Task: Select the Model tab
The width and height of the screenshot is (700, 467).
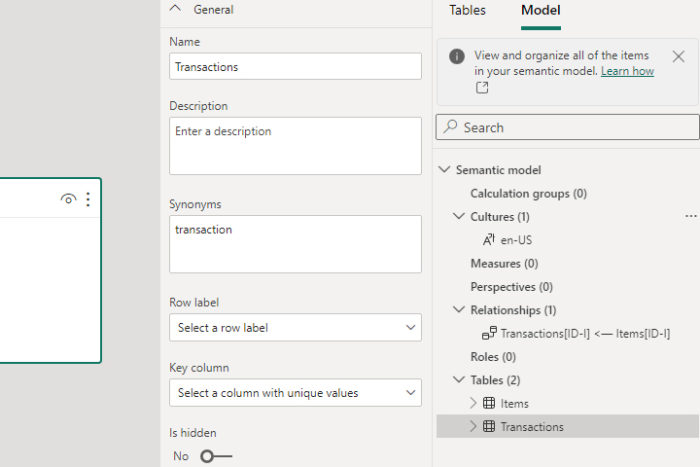Action: (541, 10)
